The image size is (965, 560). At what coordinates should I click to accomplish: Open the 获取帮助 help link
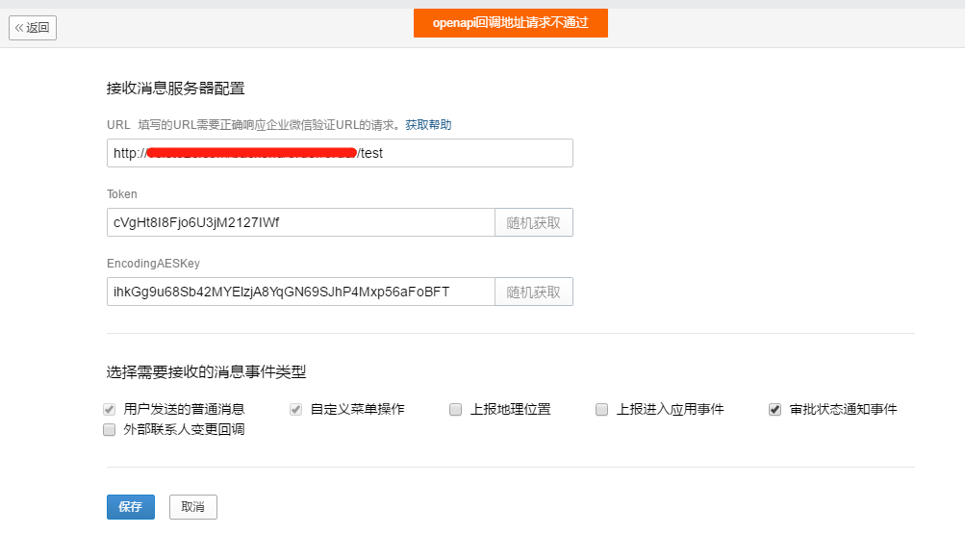click(428, 125)
